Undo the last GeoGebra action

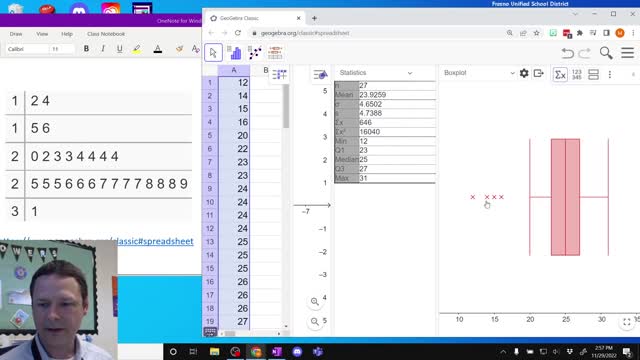pos(567,53)
